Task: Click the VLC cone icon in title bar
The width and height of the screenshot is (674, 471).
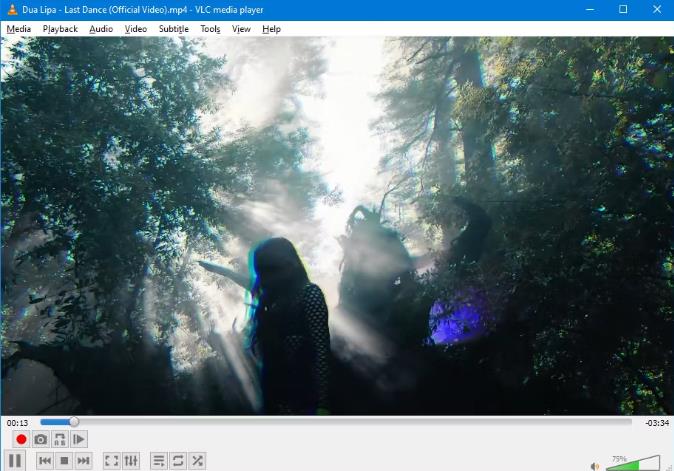Action: pyautogui.click(x=12, y=9)
